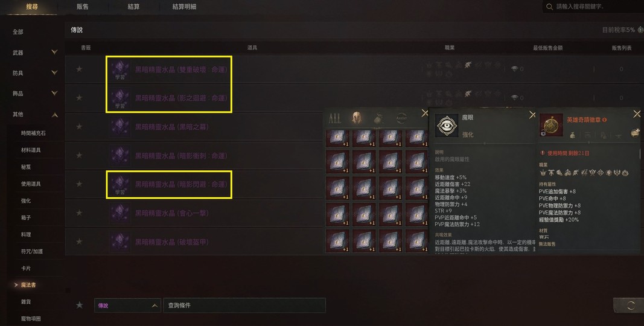
Task: Bookmark star for 黑暗精靈水晶 (雙重破壞:命運)
Action: click(x=79, y=69)
